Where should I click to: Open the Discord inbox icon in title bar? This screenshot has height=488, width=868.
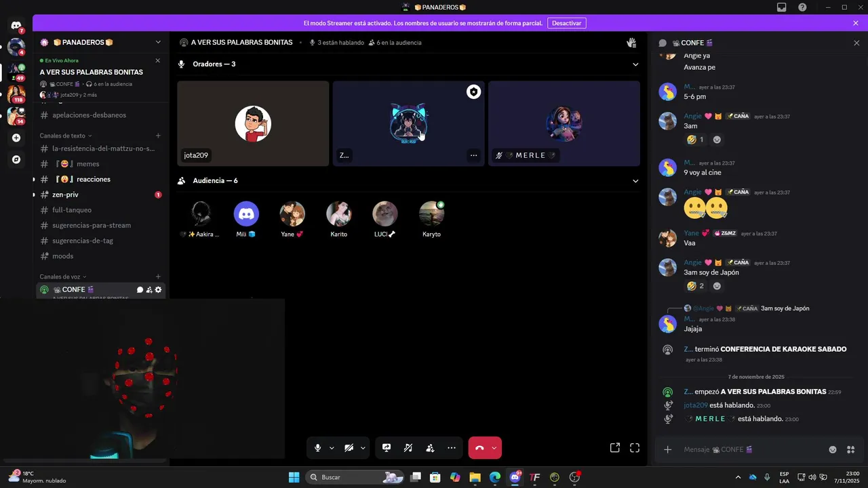point(782,7)
